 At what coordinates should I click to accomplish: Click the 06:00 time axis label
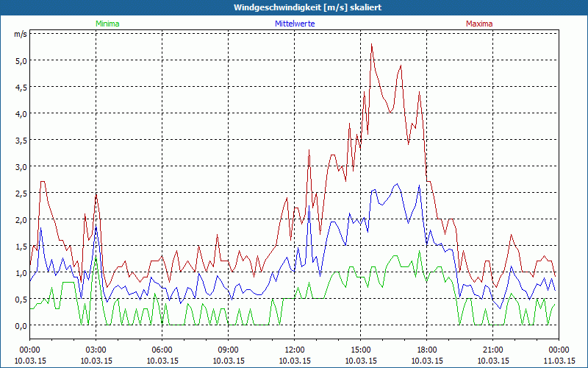tap(162, 350)
